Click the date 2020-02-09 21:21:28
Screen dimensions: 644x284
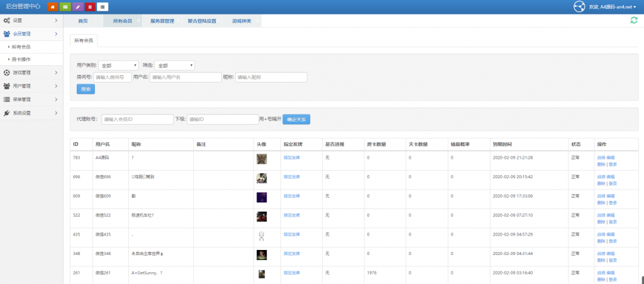[512, 157]
